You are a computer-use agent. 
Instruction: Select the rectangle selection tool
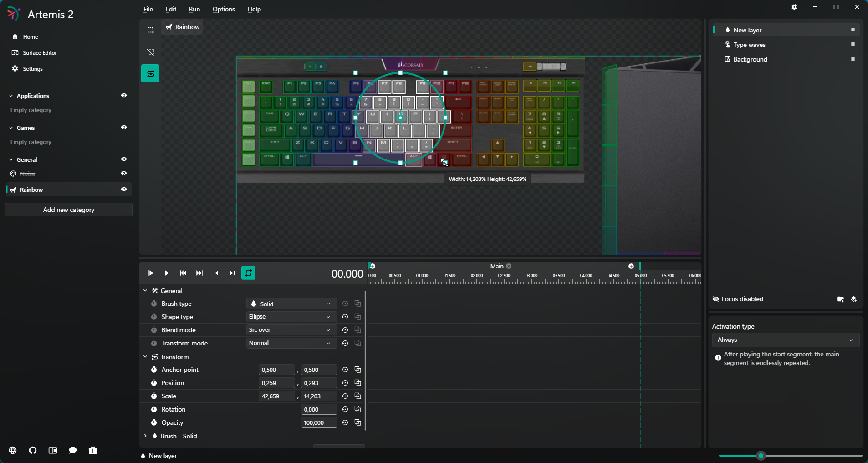pos(150,31)
